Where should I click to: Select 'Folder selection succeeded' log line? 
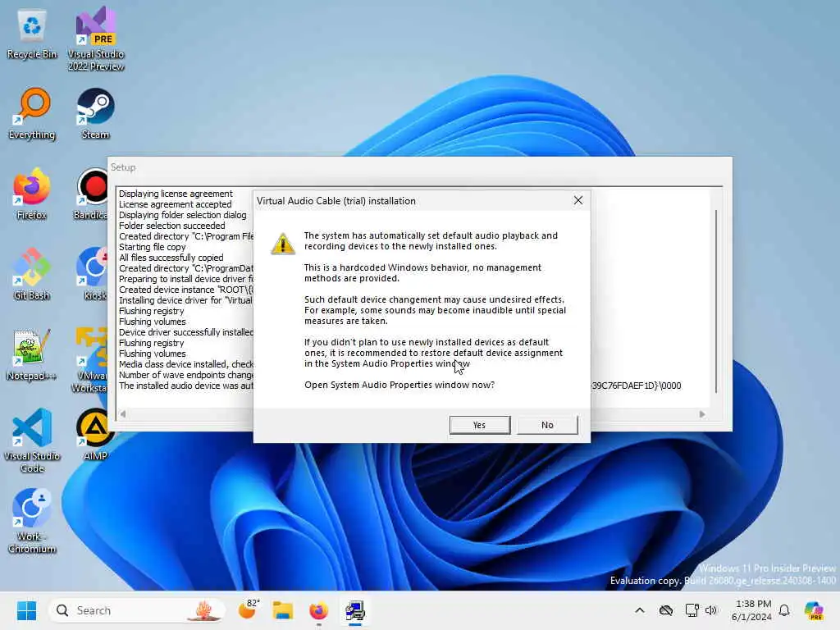(x=172, y=226)
